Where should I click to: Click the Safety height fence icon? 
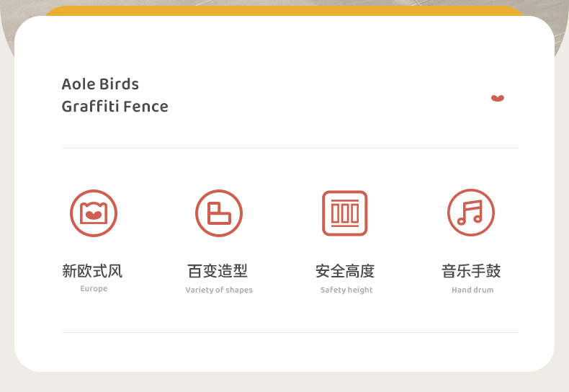(345, 213)
